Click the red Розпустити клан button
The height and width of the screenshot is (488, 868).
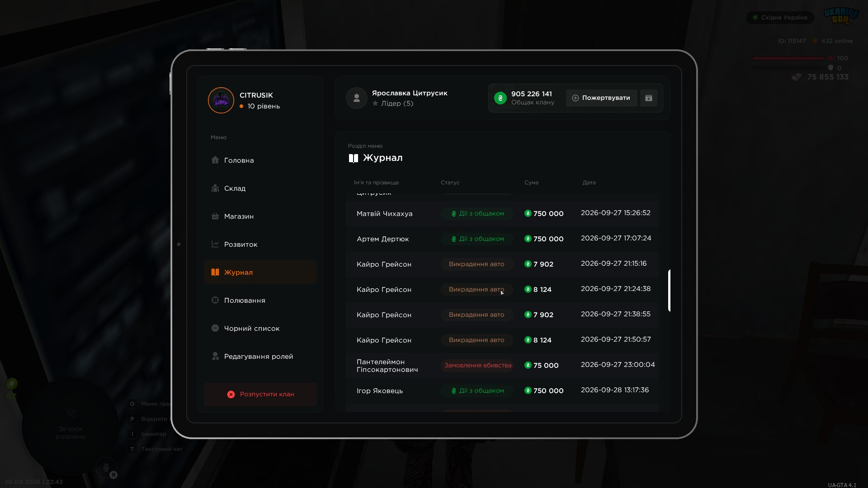click(x=260, y=394)
